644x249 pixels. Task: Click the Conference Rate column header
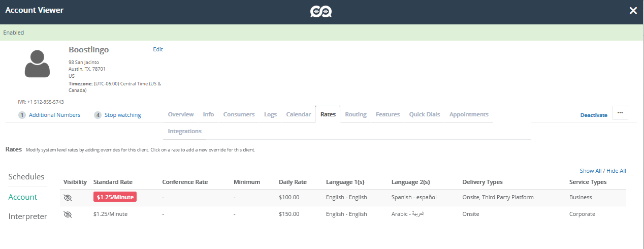tap(185, 182)
